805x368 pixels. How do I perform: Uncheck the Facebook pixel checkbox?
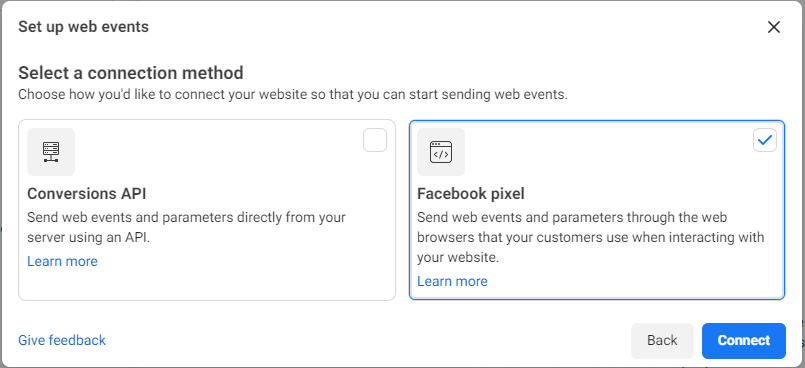point(765,140)
